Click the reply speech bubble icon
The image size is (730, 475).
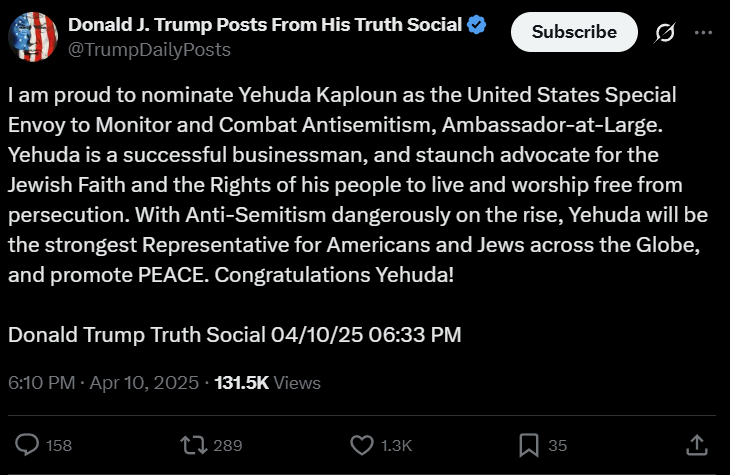coord(29,444)
